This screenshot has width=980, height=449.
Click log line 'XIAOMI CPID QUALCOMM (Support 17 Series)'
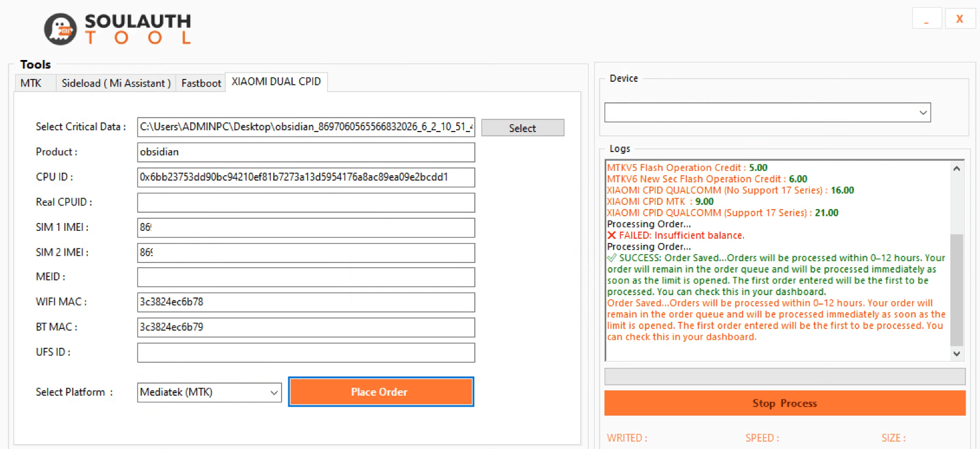point(723,213)
